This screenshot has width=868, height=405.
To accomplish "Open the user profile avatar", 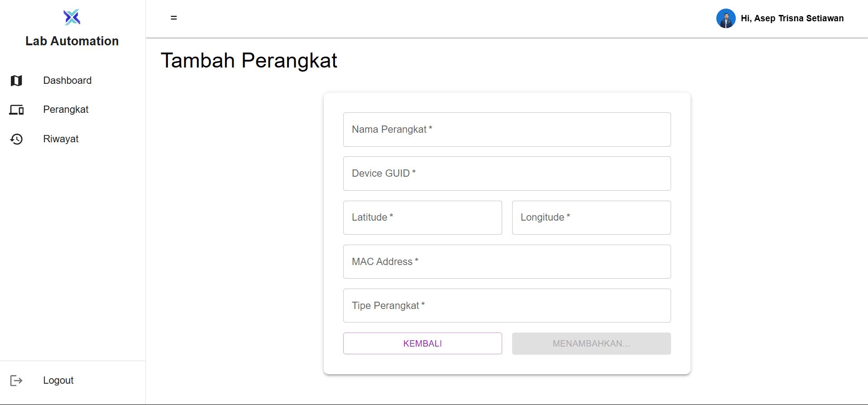I will click(725, 19).
